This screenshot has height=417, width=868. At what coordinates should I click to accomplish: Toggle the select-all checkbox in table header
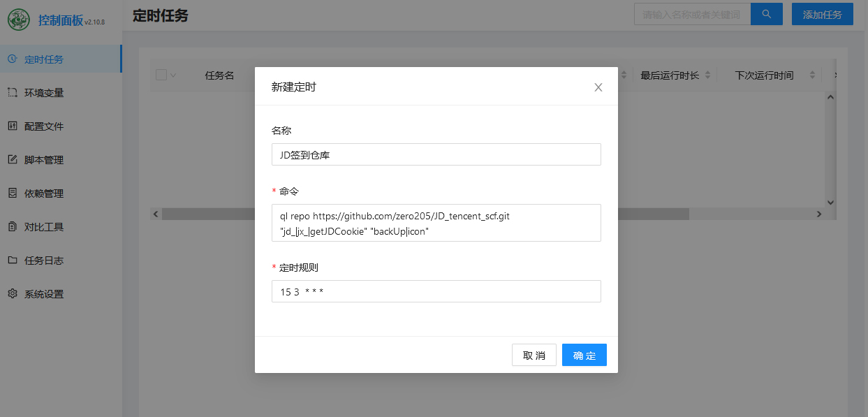tap(161, 75)
